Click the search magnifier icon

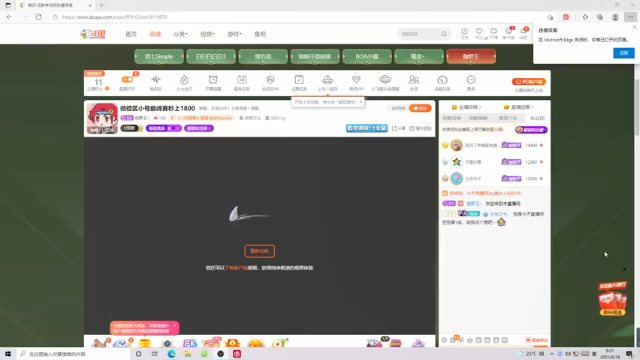tap(444, 34)
